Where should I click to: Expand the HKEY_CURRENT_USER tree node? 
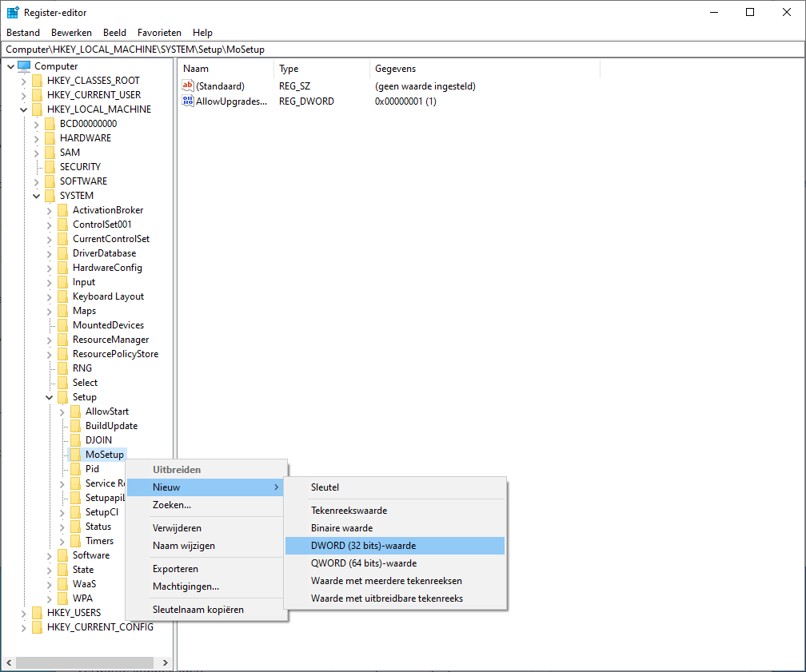(x=23, y=95)
